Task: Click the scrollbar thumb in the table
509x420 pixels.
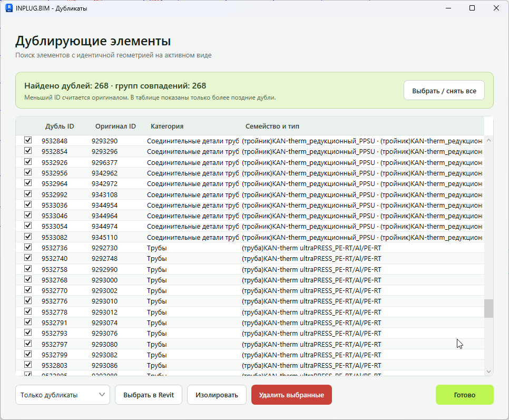Action: tap(488, 308)
